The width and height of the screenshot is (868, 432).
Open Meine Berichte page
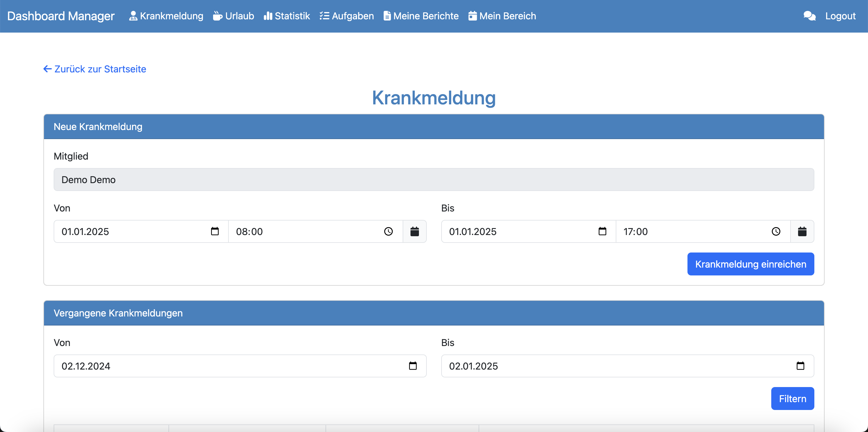pyautogui.click(x=421, y=16)
